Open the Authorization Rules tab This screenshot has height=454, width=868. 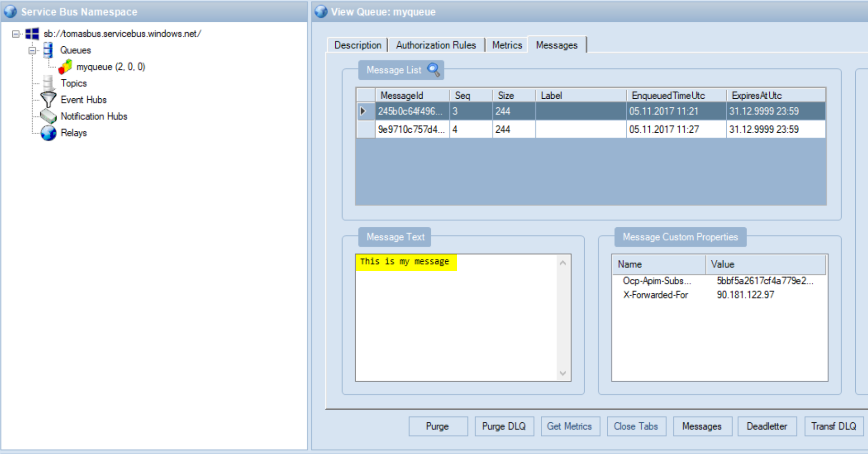pyautogui.click(x=436, y=45)
